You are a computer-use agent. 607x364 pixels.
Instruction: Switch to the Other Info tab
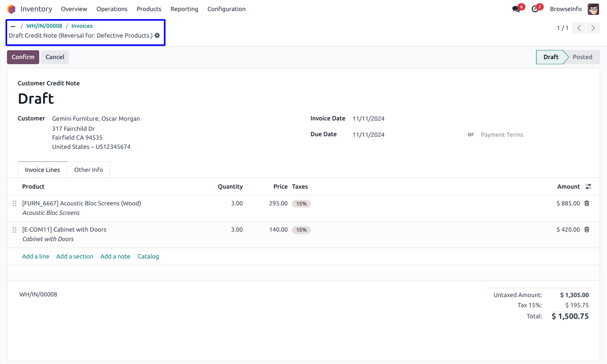click(89, 170)
